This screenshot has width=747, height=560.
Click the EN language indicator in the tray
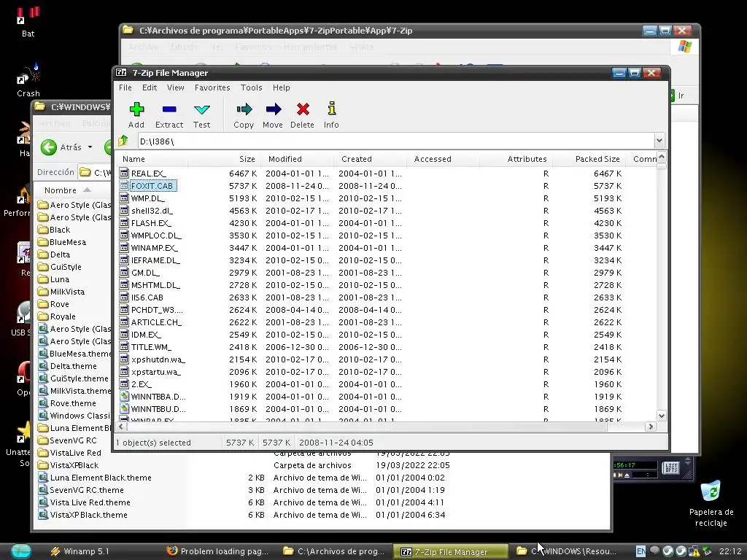[640, 551]
